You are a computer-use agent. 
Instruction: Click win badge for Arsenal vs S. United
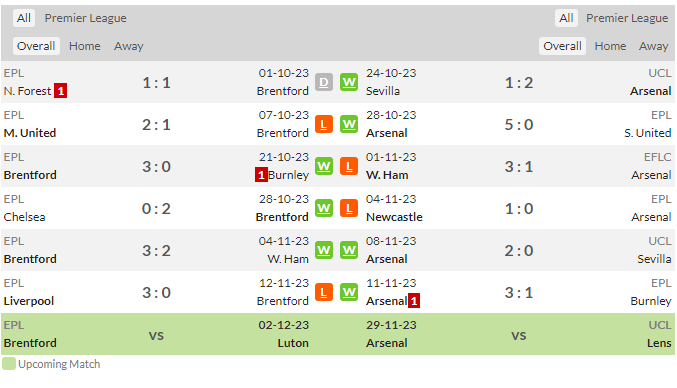click(349, 124)
